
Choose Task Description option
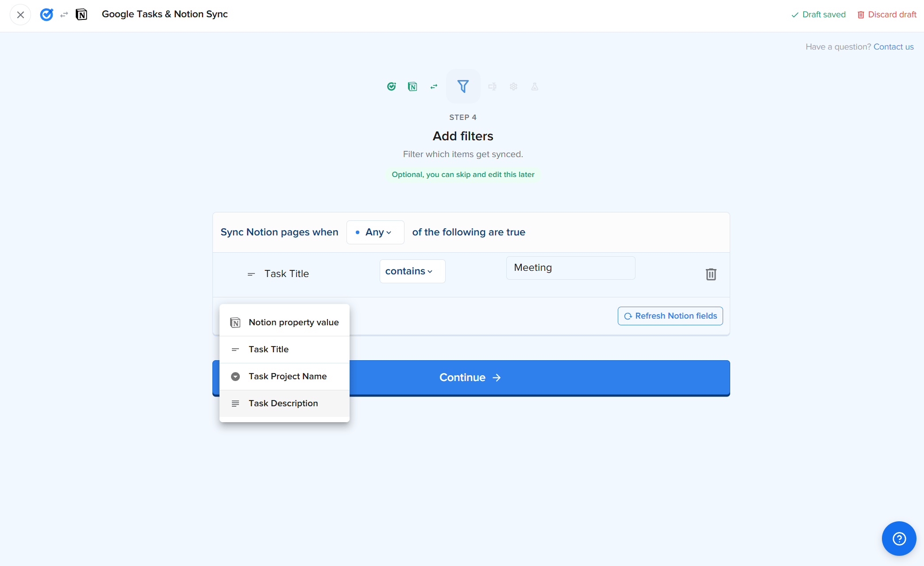point(285,404)
